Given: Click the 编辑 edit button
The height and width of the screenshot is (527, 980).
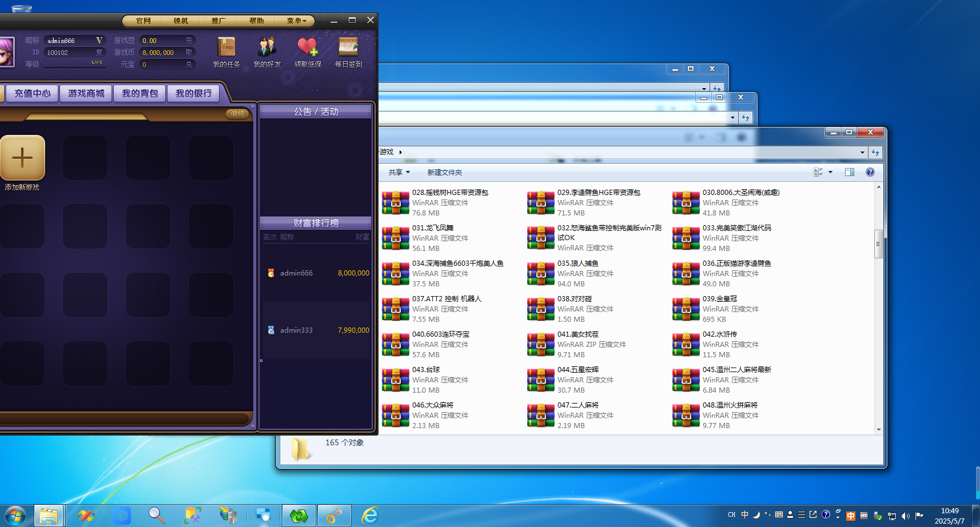Looking at the screenshot, I should point(238,114).
